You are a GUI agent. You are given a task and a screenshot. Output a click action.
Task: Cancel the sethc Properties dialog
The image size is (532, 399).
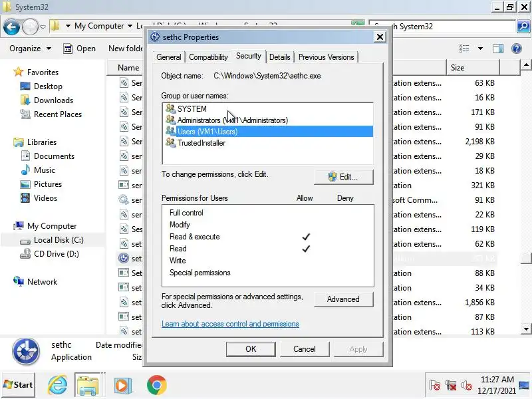305,349
